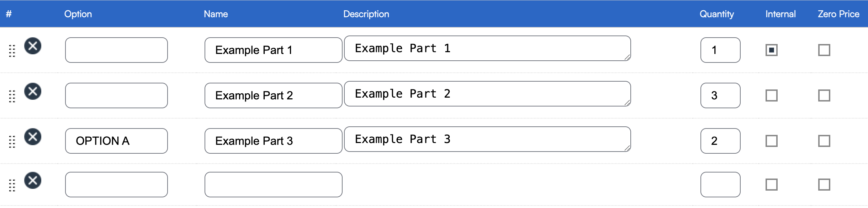The width and height of the screenshot is (868, 208).
Task: Tick Zero Price for Example Part 1
Action: [x=824, y=50]
